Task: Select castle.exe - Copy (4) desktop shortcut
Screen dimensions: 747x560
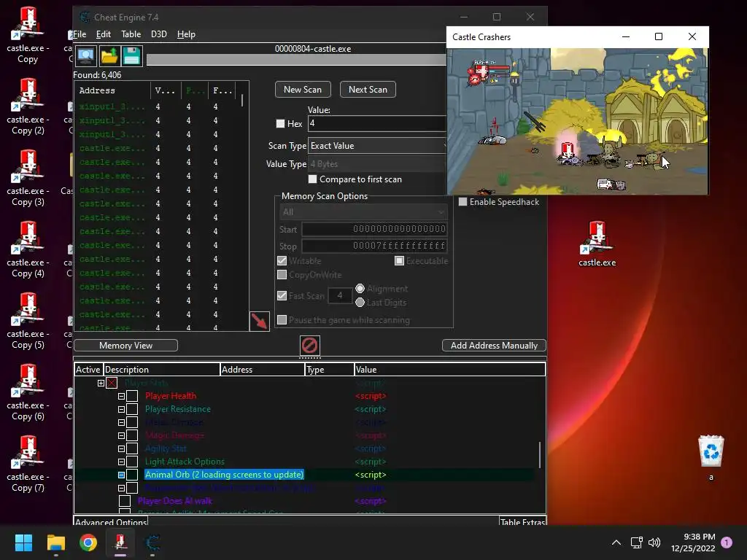Action: pyautogui.click(x=28, y=250)
